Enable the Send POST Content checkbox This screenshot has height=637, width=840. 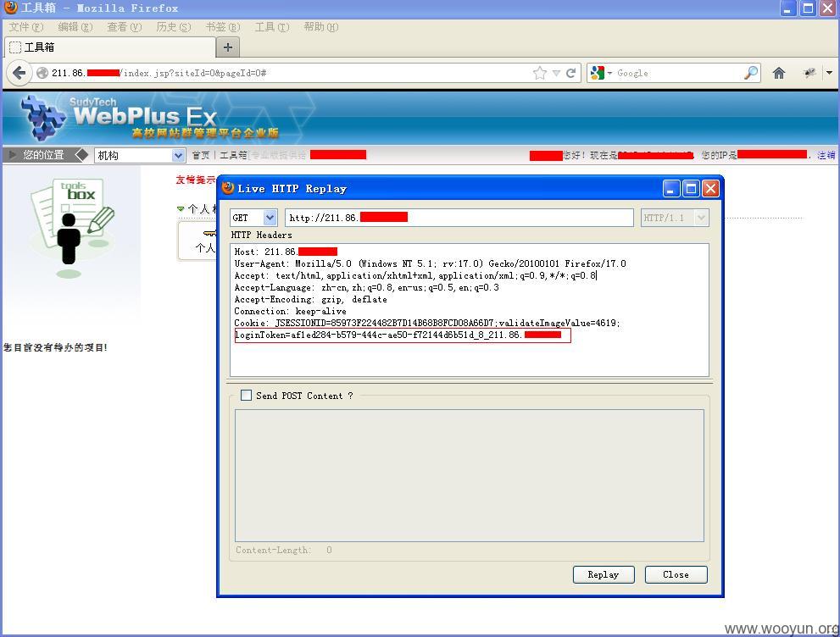(x=246, y=395)
